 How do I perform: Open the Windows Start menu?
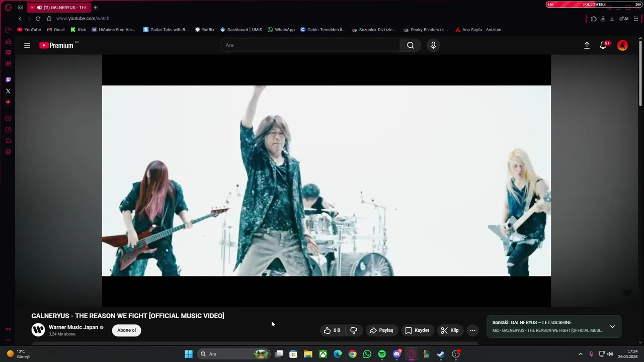click(x=189, y=354)
